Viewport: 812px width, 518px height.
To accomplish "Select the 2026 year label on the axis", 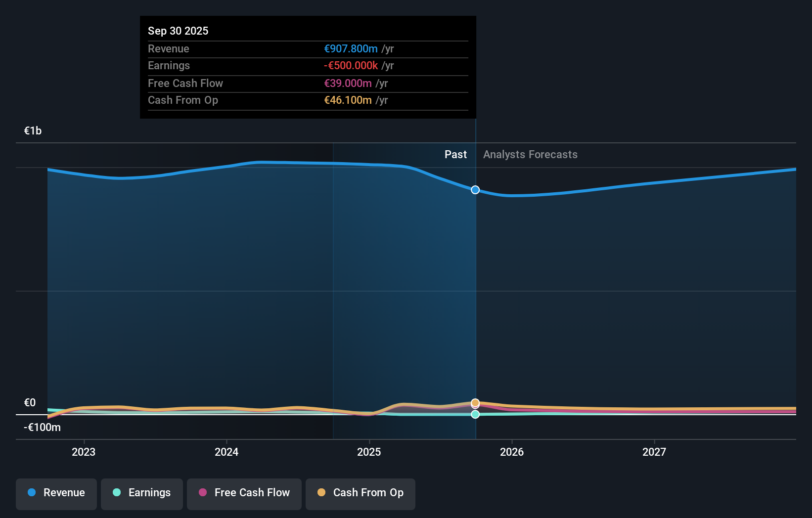I will point(512,451).
